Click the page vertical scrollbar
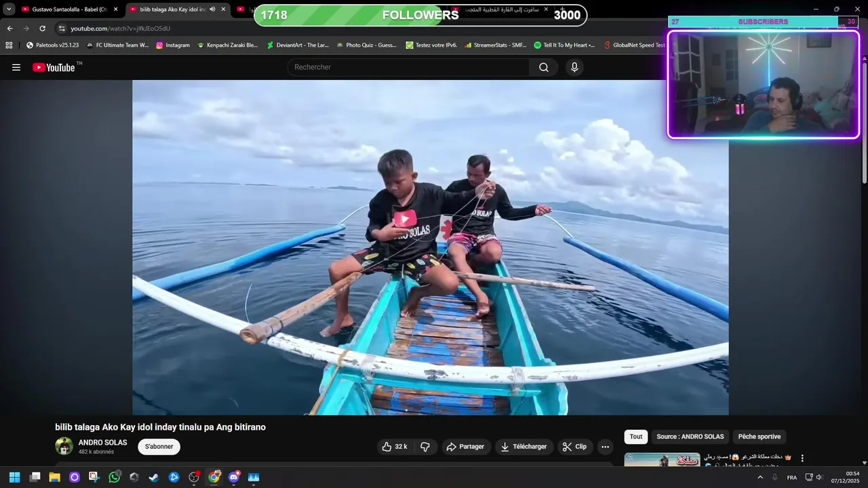This screenshot has width=868, height=488. (865, 122)
